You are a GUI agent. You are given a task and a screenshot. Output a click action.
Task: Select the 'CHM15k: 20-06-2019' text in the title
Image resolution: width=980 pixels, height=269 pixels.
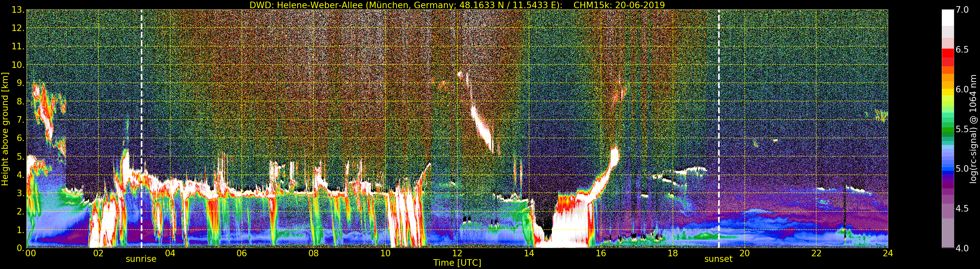[x=619, y=5]
